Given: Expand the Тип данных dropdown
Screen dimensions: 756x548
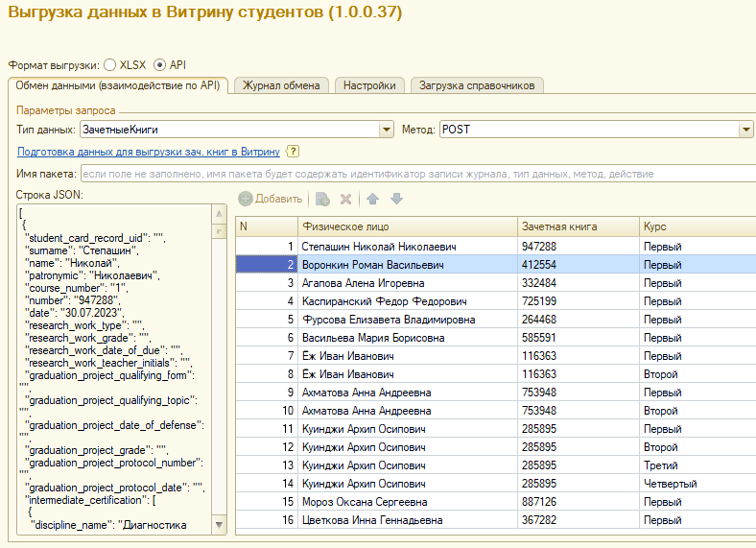Looking at the screenshot, I should pos(387,130).
